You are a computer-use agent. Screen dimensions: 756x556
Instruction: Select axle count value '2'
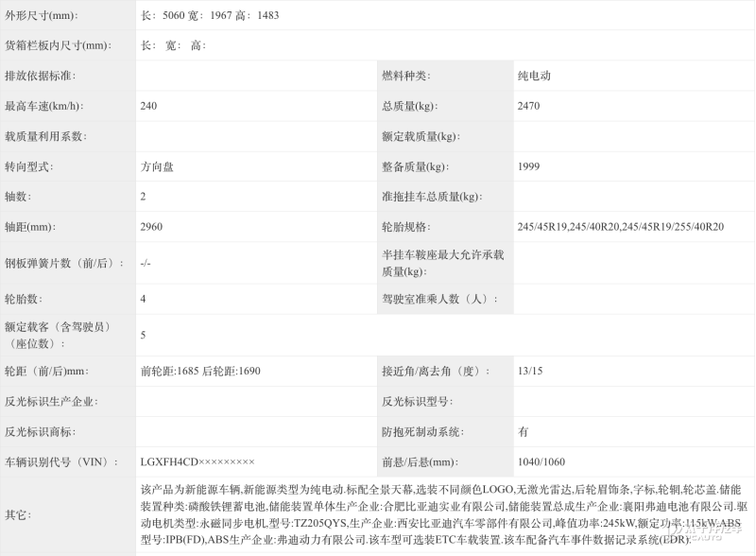click(x=144, y=197)
